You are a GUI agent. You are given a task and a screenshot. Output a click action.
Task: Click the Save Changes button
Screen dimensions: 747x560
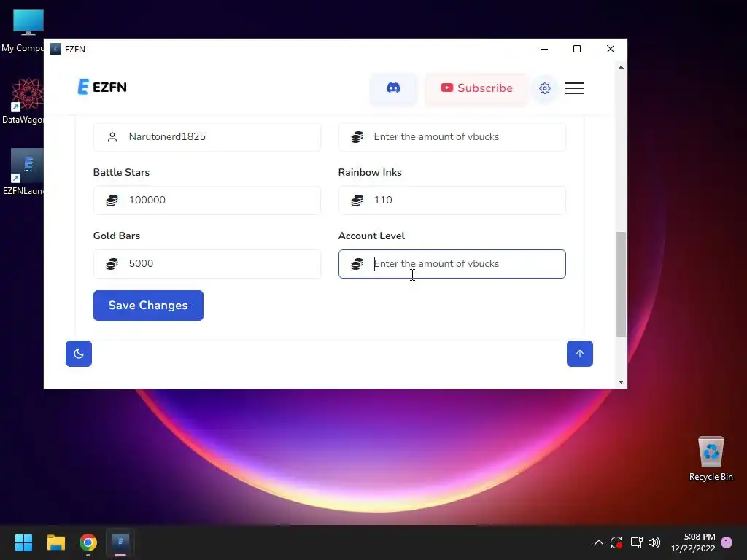coord(148,306)
